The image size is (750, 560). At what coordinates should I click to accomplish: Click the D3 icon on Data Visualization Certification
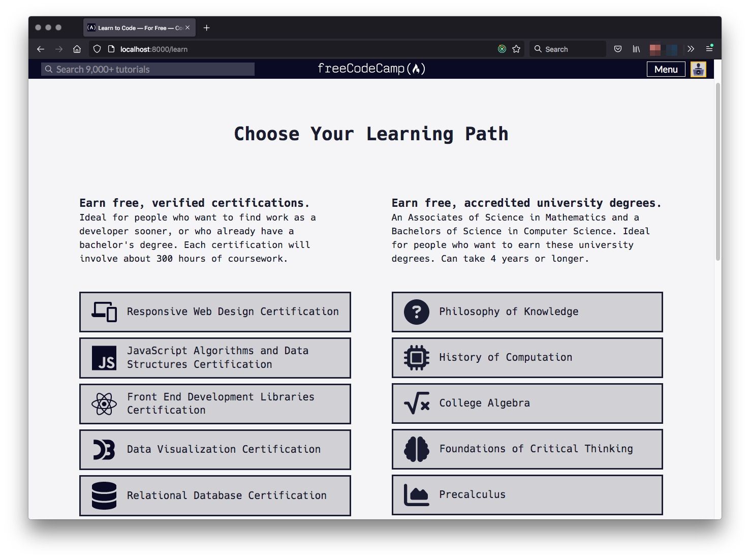pyautogui.click(x=104, y=449)
